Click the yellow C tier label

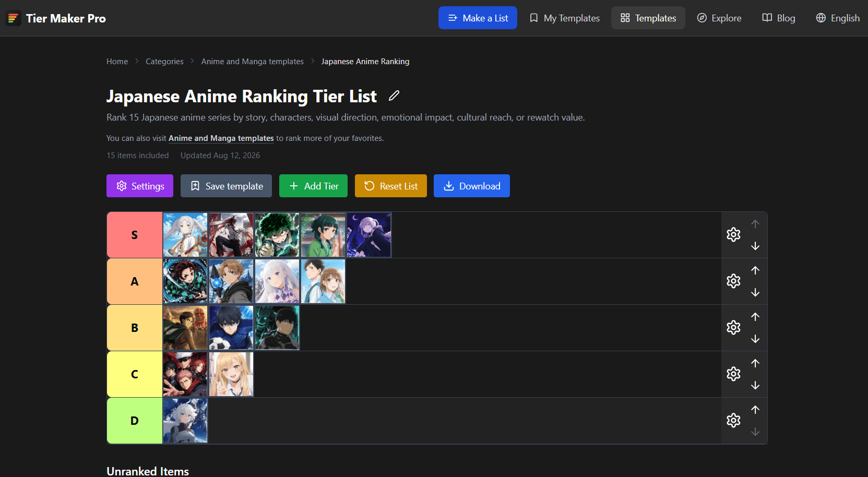click(x=135, y=374)
